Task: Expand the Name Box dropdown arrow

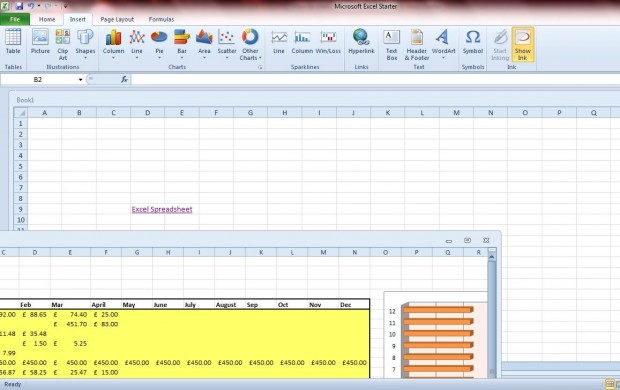Action: coord(80,80)
